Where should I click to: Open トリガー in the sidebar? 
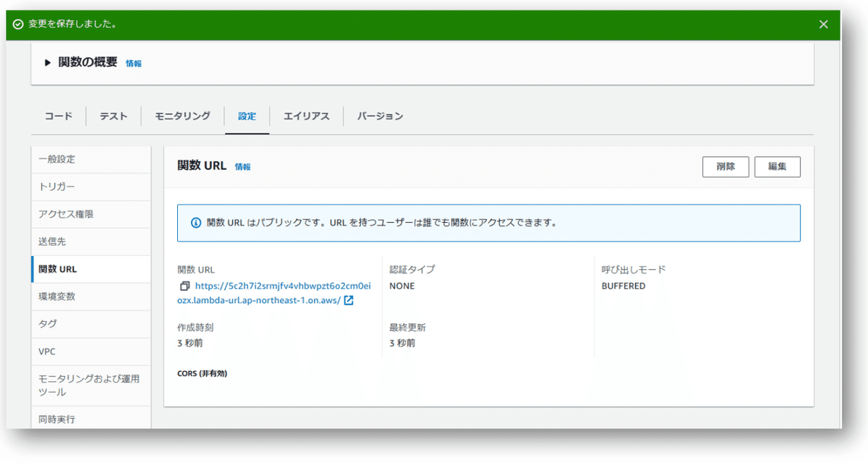click(x=91, y=187)
